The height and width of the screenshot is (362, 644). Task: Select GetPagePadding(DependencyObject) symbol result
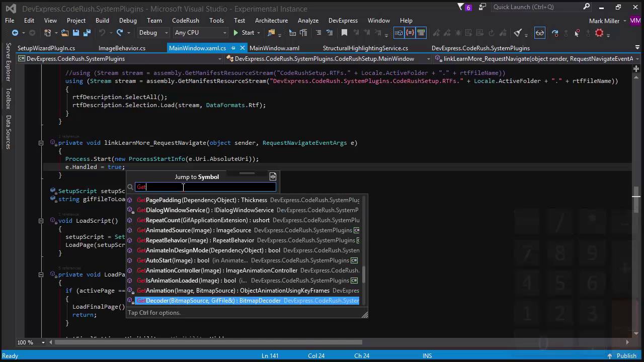[x=244, y=200]
